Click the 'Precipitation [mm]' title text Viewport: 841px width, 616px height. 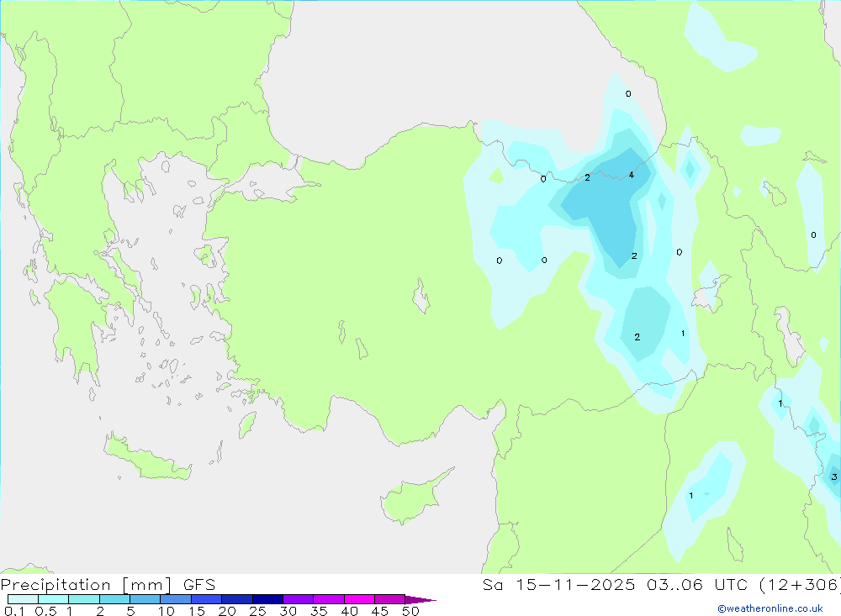point(86,585)
